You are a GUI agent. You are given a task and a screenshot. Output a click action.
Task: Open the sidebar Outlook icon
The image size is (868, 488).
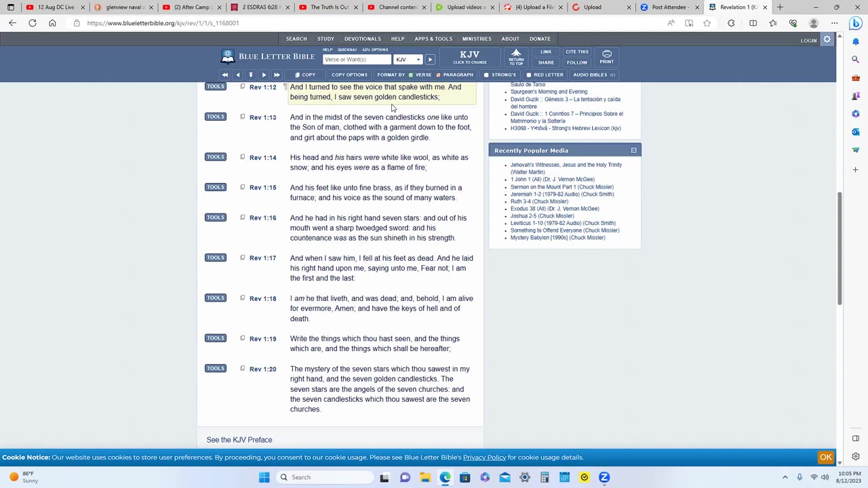coord(856,131)
